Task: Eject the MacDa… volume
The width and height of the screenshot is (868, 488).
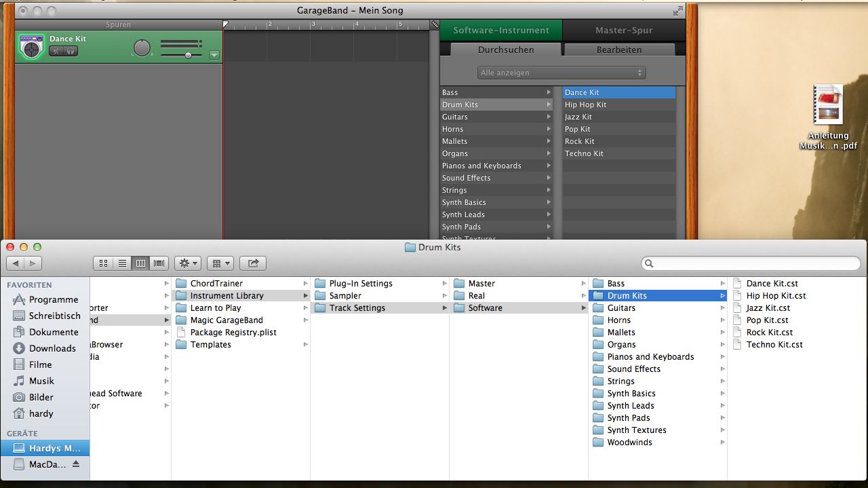Action: click(x=76, y=464)
